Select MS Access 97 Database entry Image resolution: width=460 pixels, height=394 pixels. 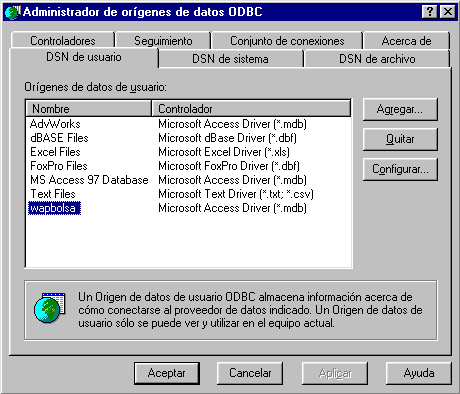point(89,180)
